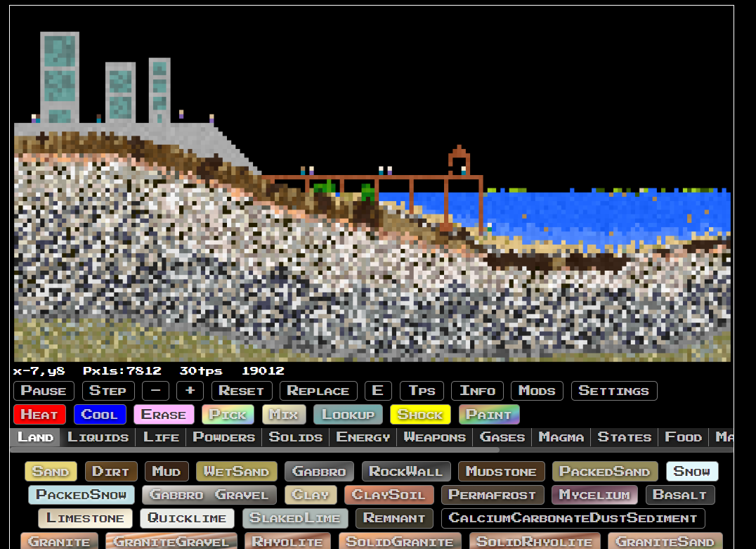
Task: Advance one frame with Step
Action: [108, 391]
